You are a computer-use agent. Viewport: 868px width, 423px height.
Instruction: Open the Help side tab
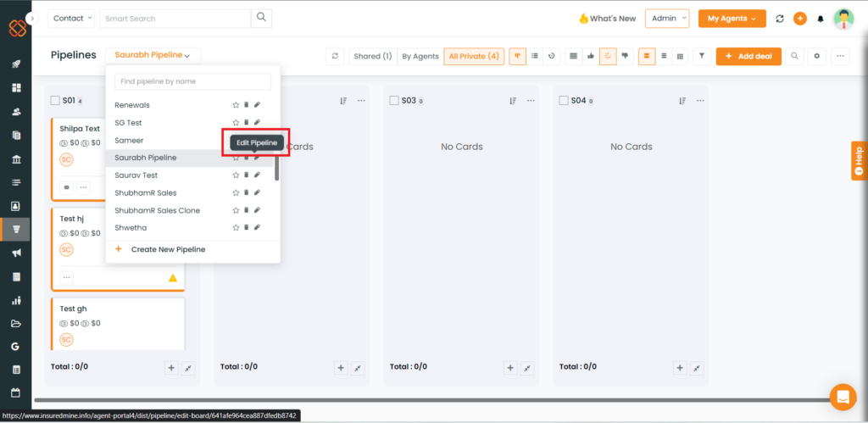tap(860, 160)
